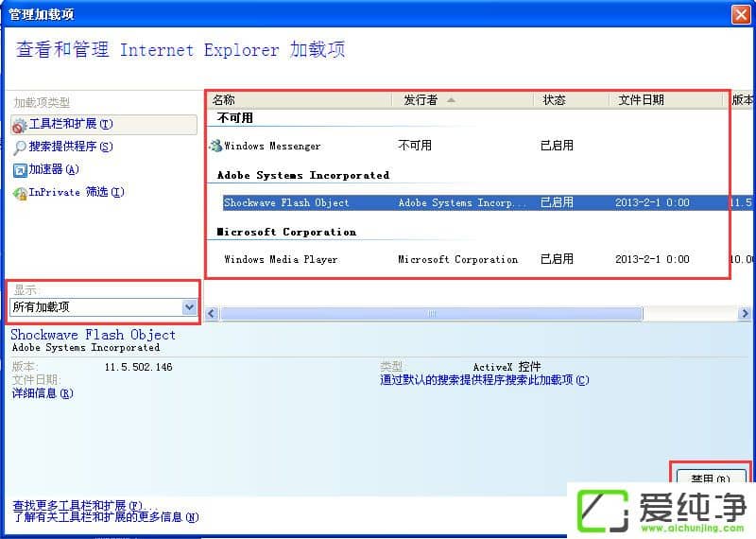Viewport: 756px width, 539px height.
Task: Click Adobe Systems Incorp... publisher cell
Action: click(462, 202)
